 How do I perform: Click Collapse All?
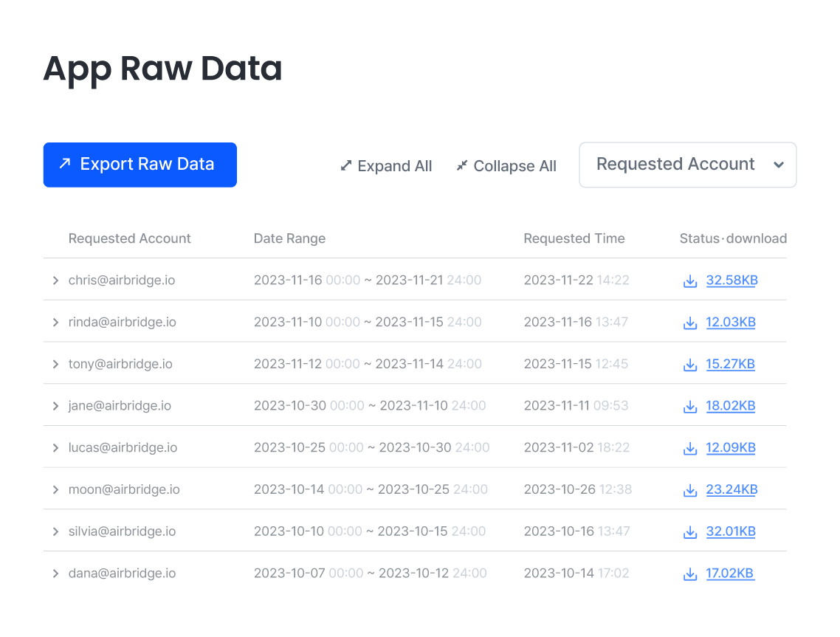[x=506, y=166]
